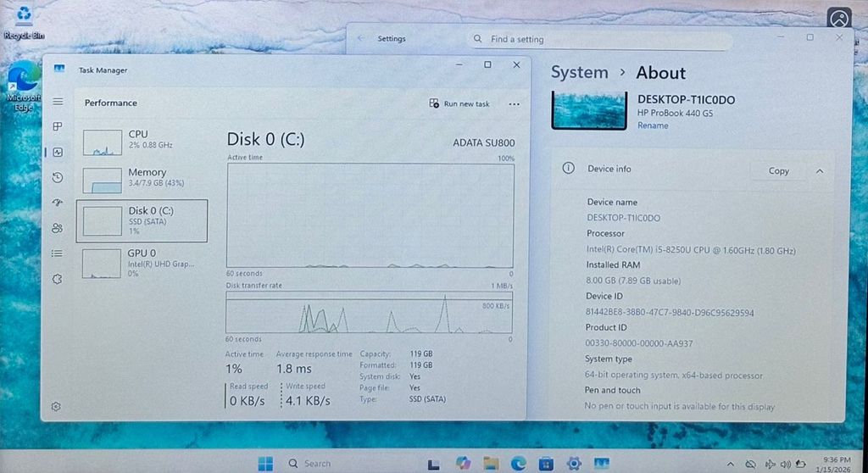Open App history in Task Manager sidebar
Image resolution: width=868 pixels, height=473 pixels.
coord(58,177)
